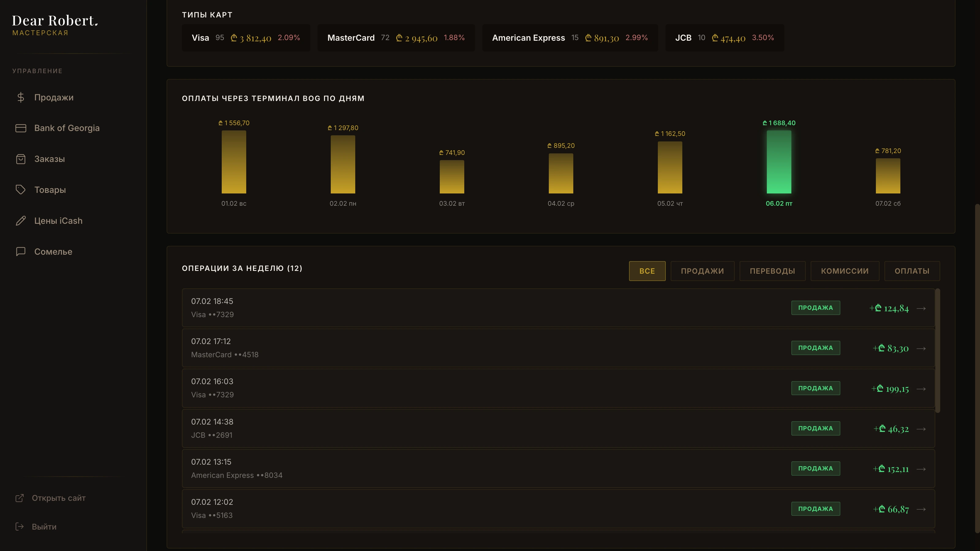Switch to the Продажи operations filter
980x551 pixels.
pos(702,271)
